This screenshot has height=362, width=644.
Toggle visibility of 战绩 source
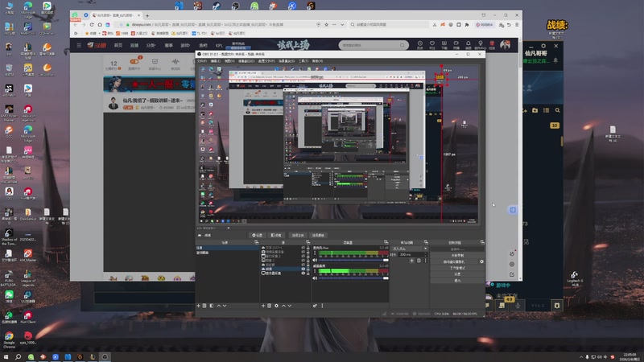click(303, 269)
